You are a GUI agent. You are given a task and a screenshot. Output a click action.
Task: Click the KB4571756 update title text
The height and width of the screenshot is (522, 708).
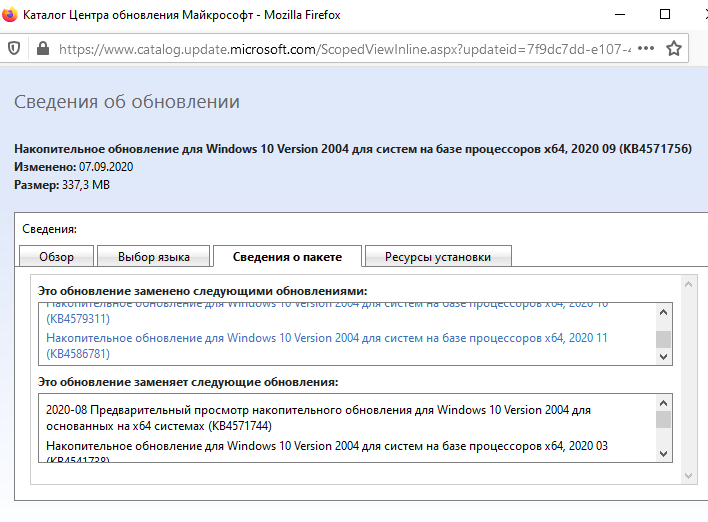coord(353,149)
